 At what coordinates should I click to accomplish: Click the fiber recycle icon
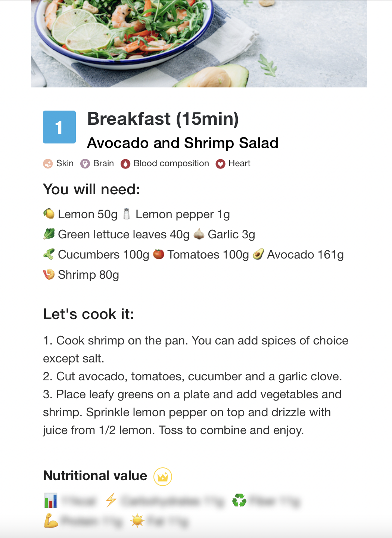click(239, 500)
